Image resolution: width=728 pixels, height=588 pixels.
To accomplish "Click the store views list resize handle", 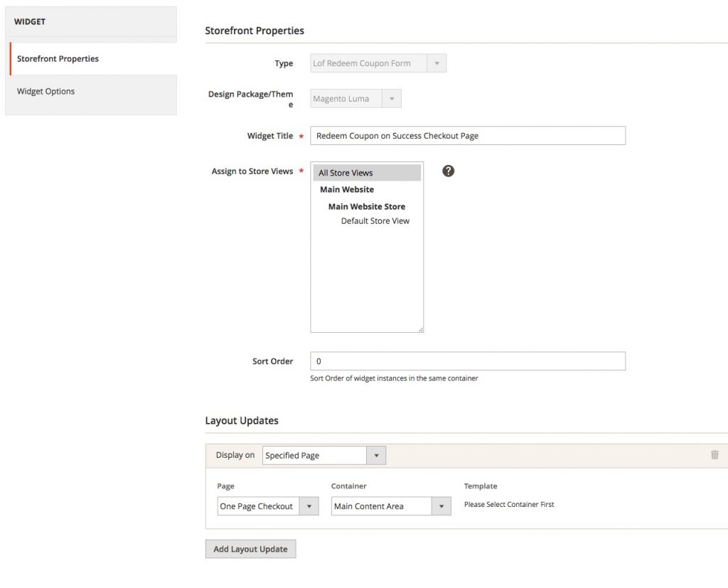I will [x=421, y=330].
